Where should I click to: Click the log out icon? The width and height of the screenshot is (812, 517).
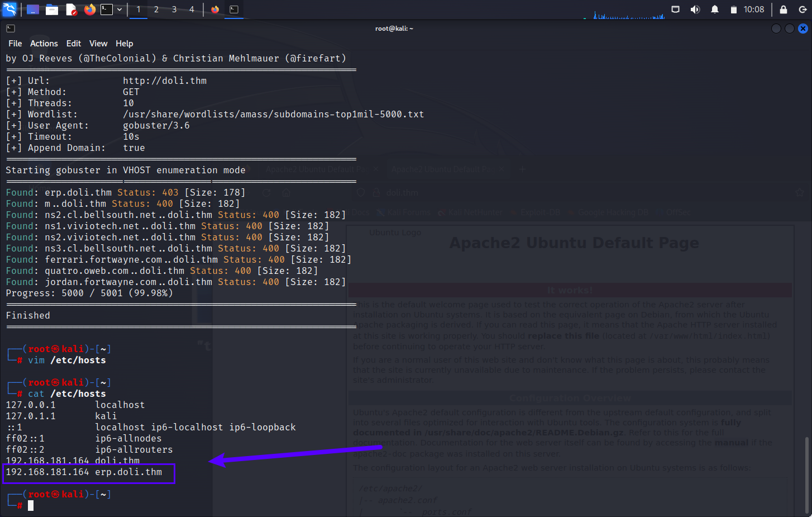[x=803, y=10]
